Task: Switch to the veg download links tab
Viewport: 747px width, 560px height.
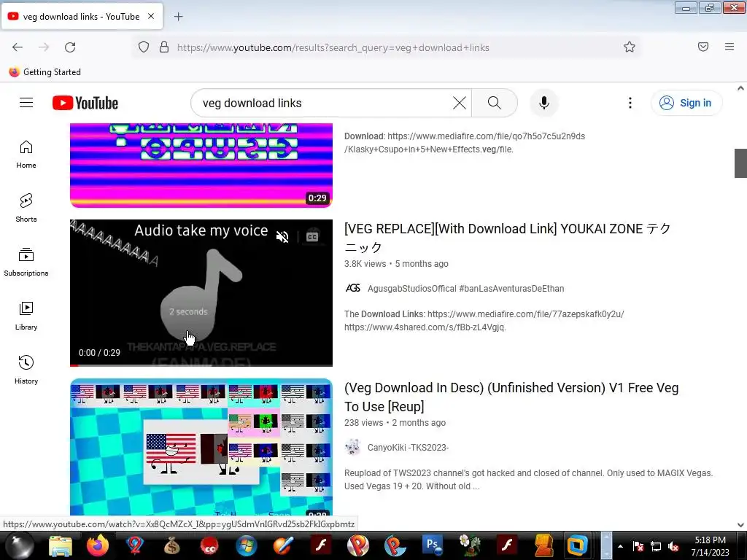Action: (x=82, y=16)
